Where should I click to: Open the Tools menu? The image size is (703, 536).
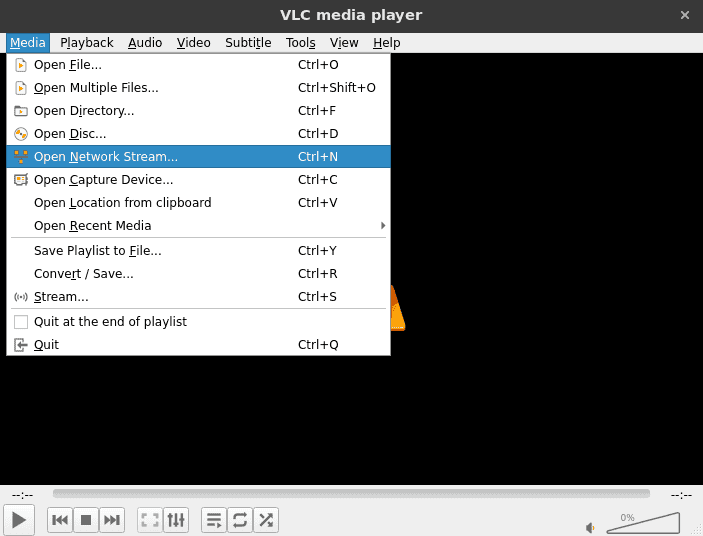point(300,43)
